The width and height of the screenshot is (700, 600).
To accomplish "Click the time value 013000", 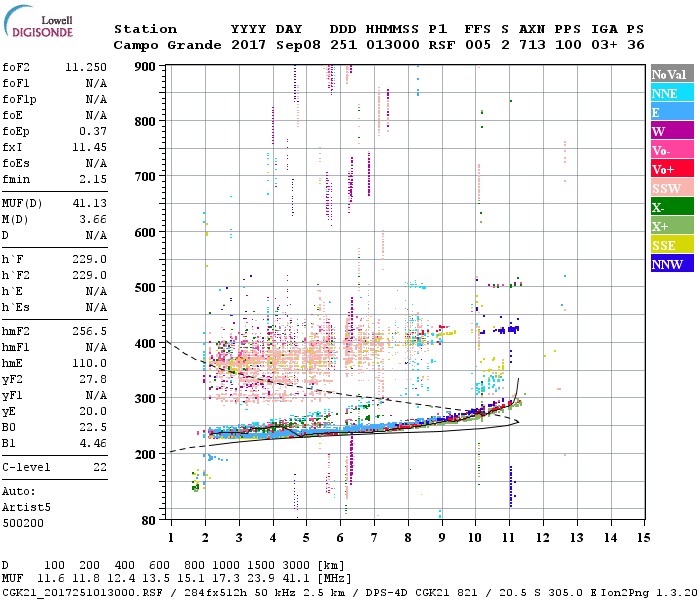I will tap(393, 45).
